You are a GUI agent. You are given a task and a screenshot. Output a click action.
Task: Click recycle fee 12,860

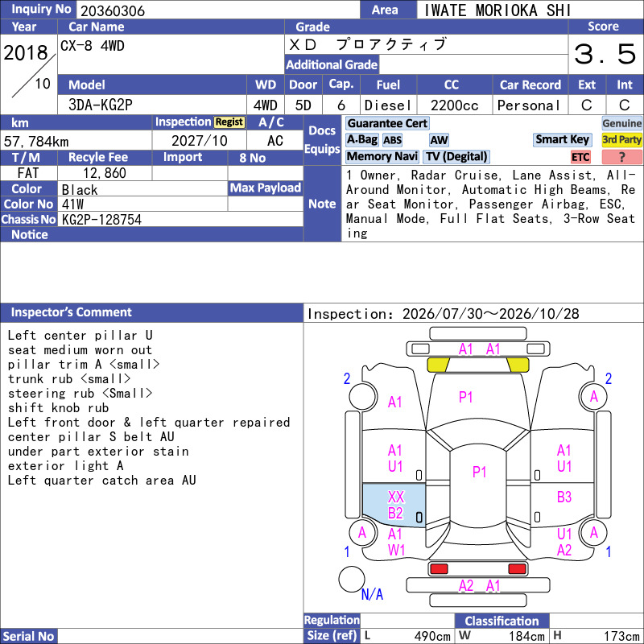tap(105, 173)
